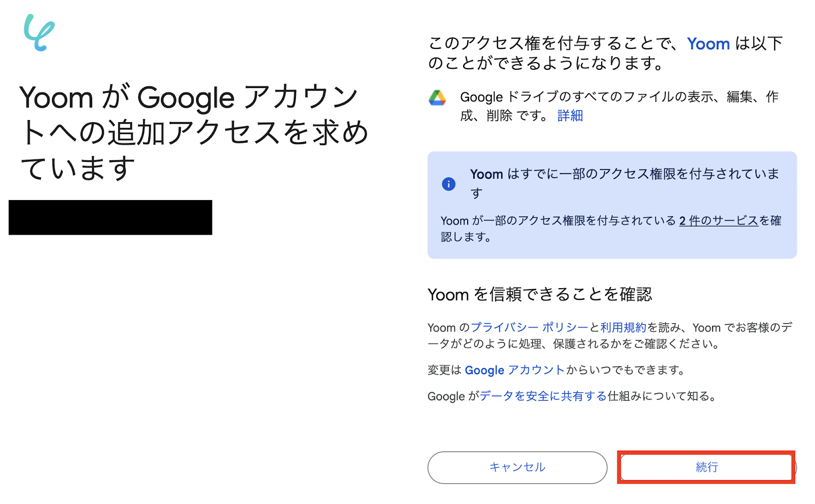Open the プライバシー ポリシー link
The width and height of the screenshot is (815, 504).
pyautogui.click(x=529, y=327)
